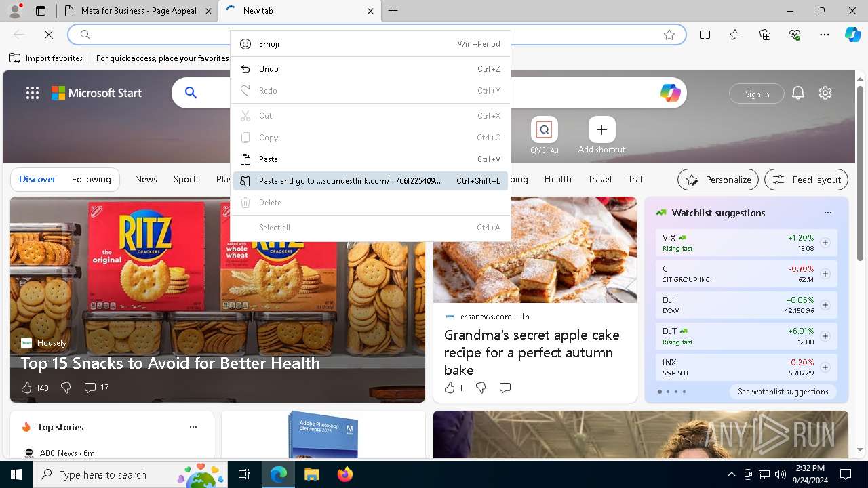Add DJT to watchlist
The width and height of the screenshot is (868, 488).
click(x=825, y=336)
